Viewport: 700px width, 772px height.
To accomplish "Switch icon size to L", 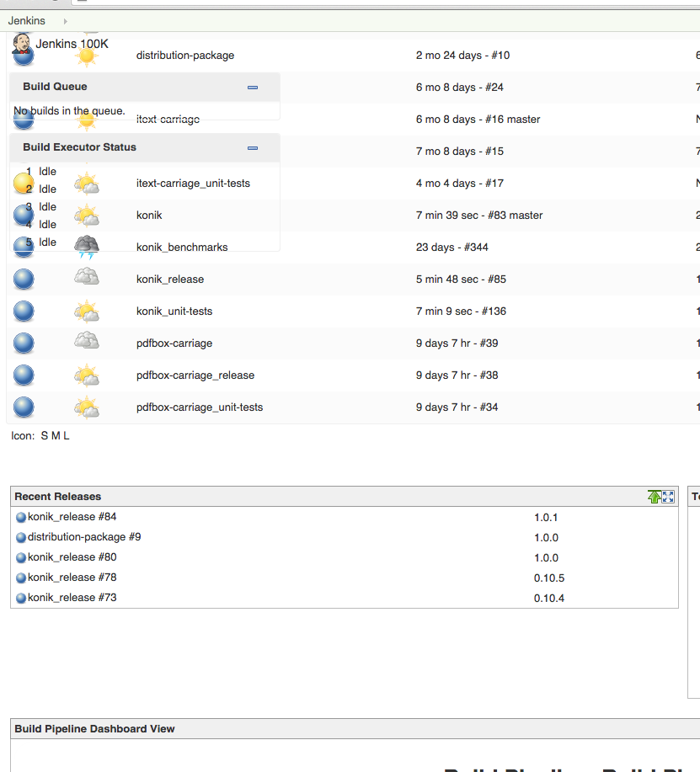I will pos(67,435).
